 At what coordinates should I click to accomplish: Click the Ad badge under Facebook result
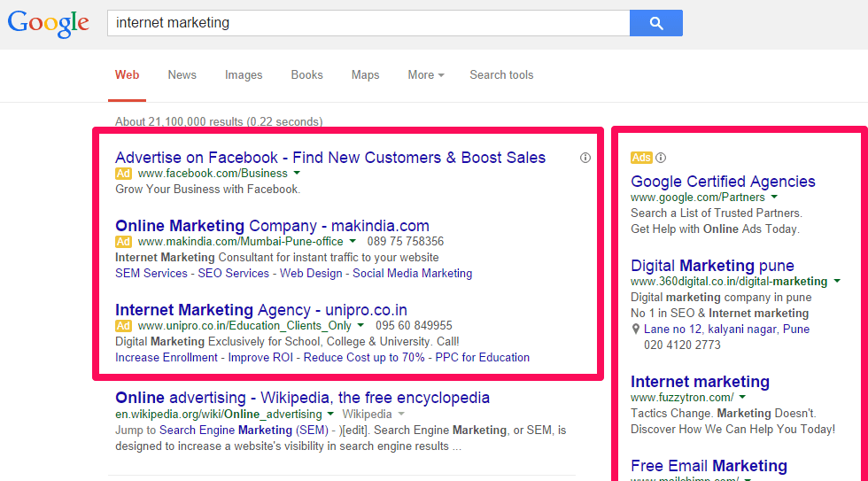123,174
